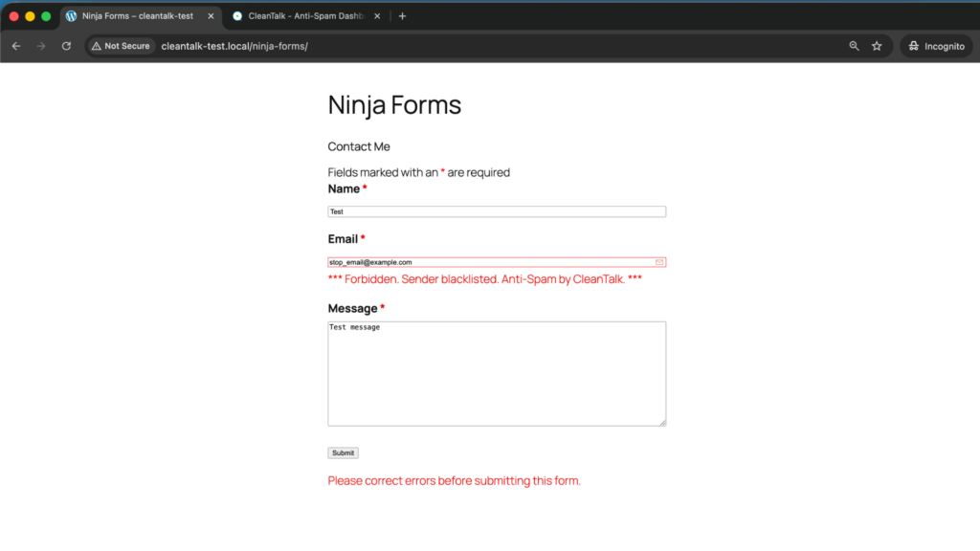Open the Not Secure site info badge
This screenshot has width=980, height=551.
tap(121, 46)
